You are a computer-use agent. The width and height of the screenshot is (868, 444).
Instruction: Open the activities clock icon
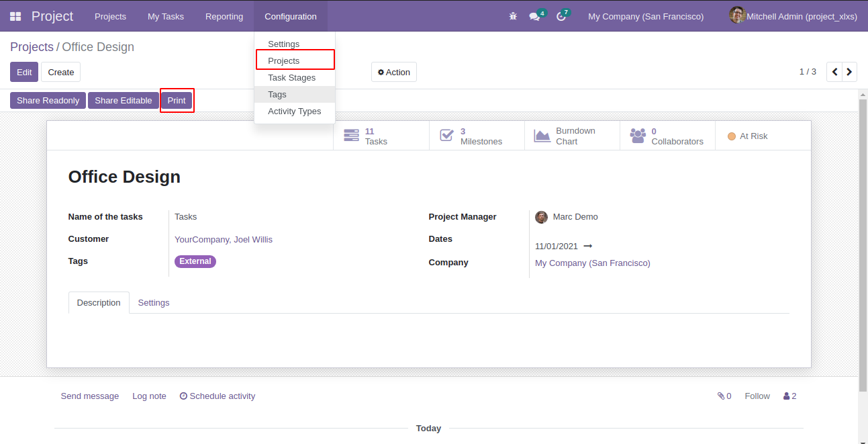561,17
